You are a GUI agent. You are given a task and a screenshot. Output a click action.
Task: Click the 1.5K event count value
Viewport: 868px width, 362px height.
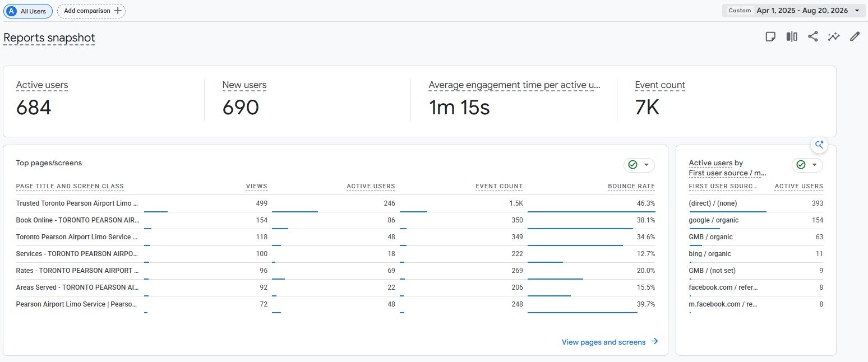point(516,203)
